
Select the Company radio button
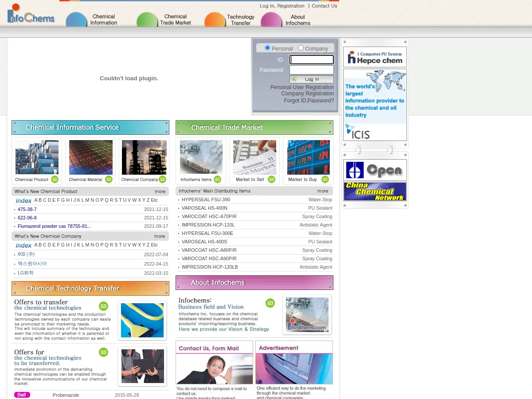click(x=301, y=48)
